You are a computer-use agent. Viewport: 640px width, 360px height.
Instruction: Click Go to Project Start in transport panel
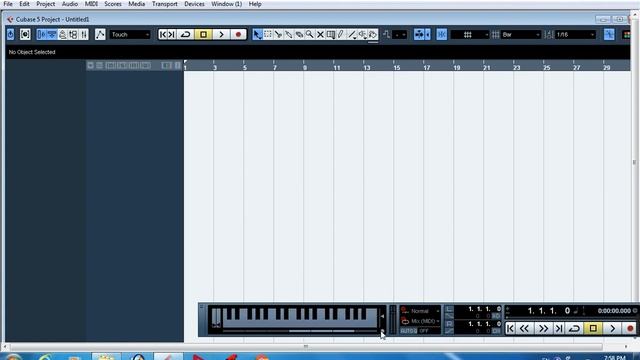510,328
